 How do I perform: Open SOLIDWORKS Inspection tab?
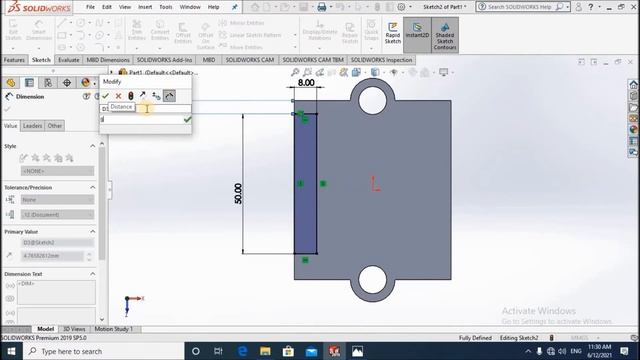381,60
